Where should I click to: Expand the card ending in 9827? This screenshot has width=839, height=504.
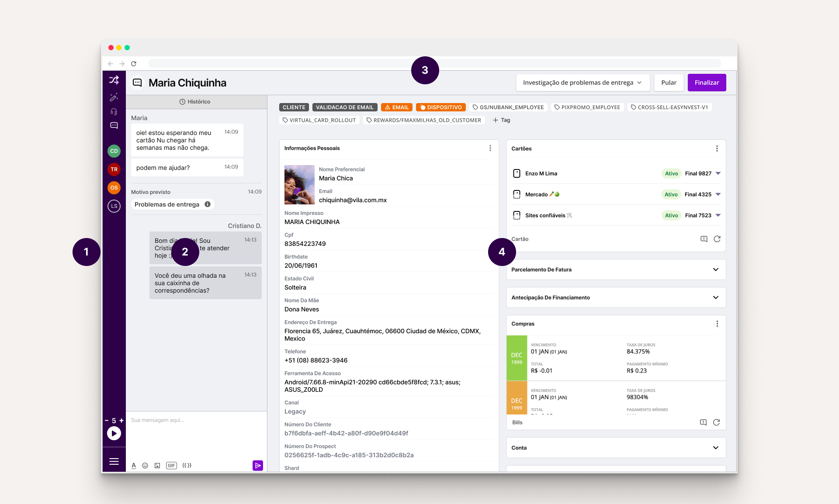point(718,173)
